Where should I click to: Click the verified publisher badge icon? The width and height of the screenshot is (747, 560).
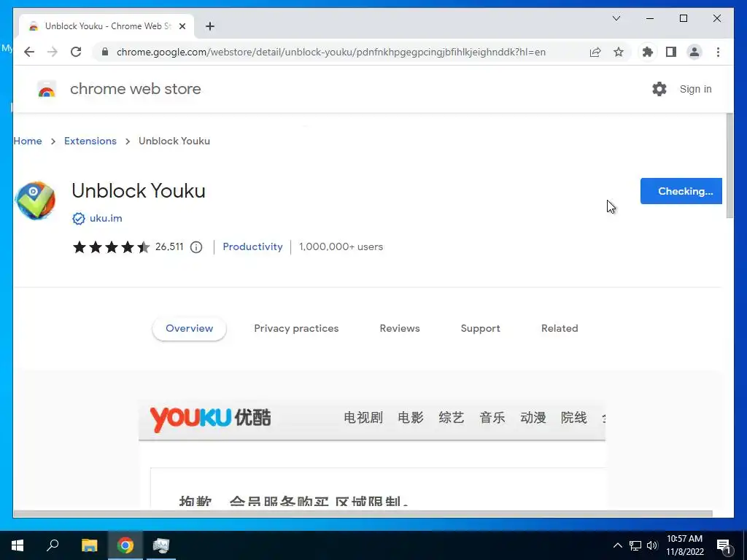[79, 219]
